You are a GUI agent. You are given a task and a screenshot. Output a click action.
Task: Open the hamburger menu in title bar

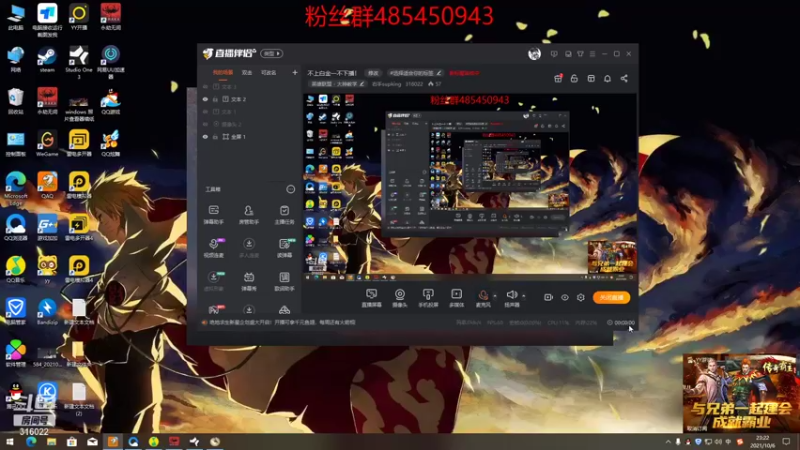pos(592,54)
